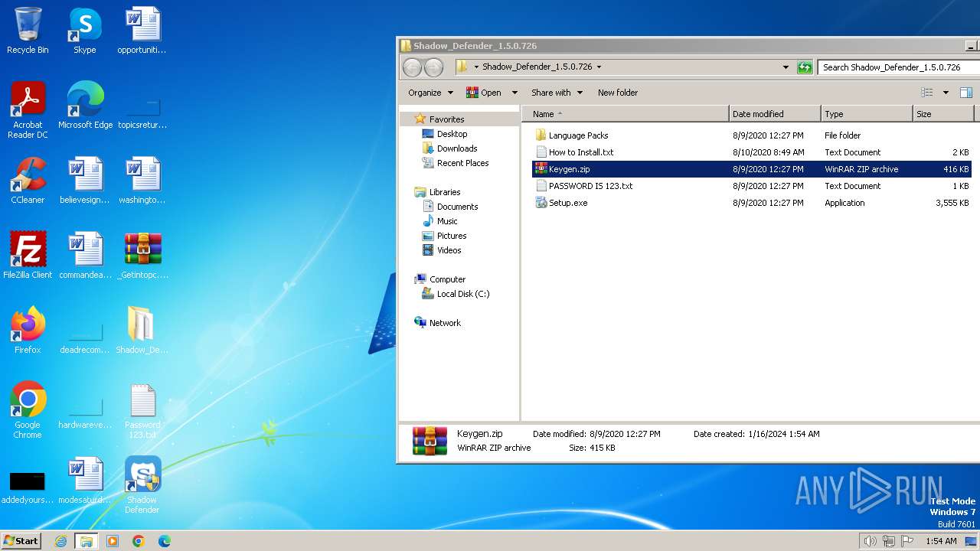Open Libraries in the navigation pane
The width and height of the screenshot is (980, 551).
click(x=445, y=192)
